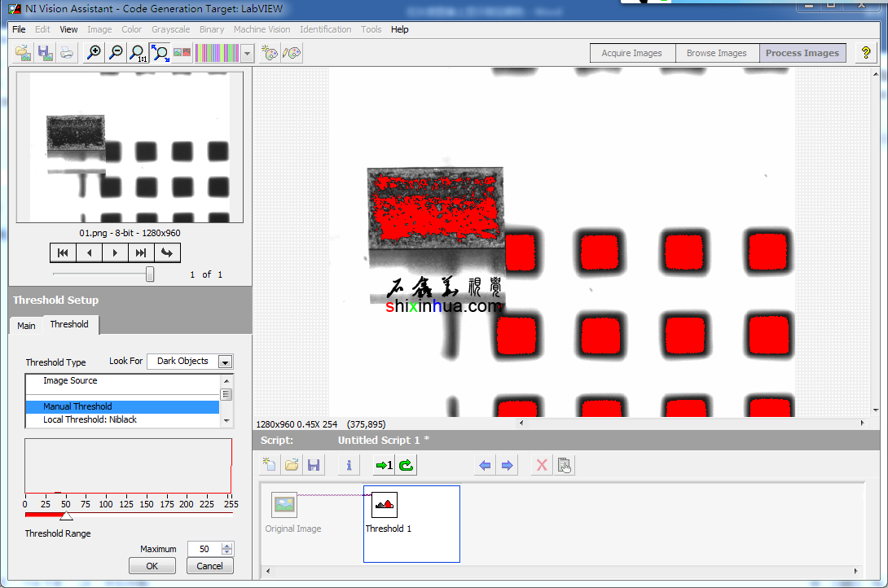Expand the color palette dropdown arrow
Viewport: 888px width, 588px height.
click(x=248, y=54)
